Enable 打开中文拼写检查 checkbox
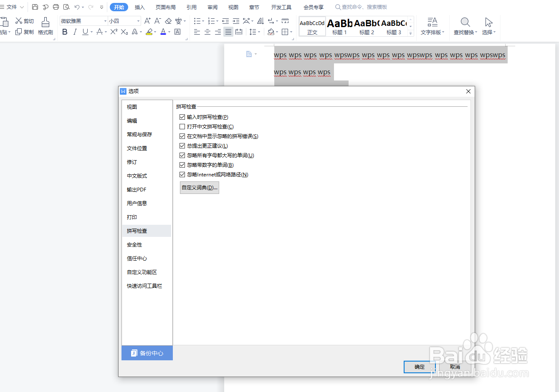Screen dimensions: 559x392 click(x=182, y=127)
